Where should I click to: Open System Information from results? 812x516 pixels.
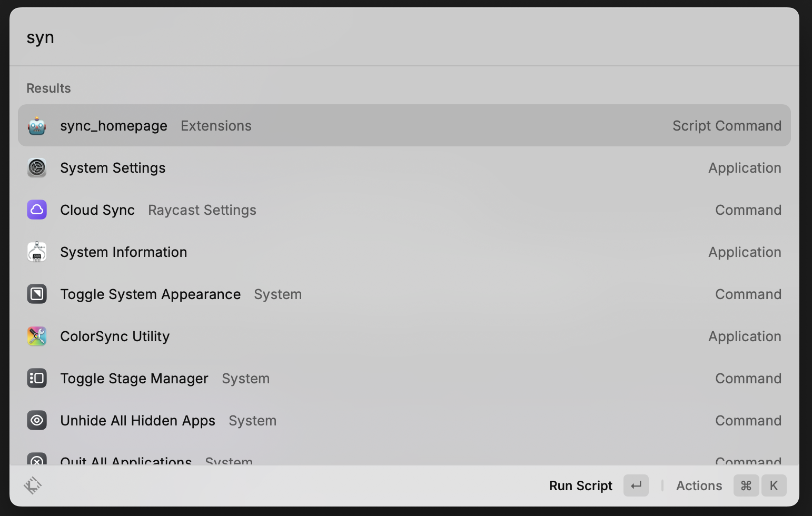[404, 252]
